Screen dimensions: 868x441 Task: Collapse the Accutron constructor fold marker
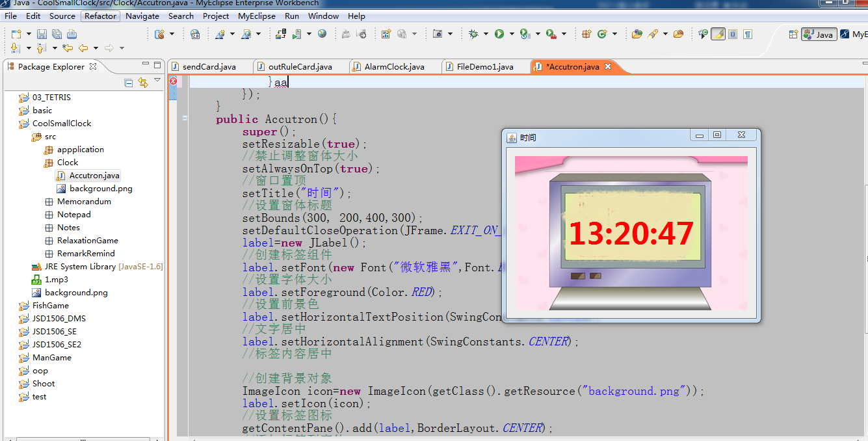185,118
